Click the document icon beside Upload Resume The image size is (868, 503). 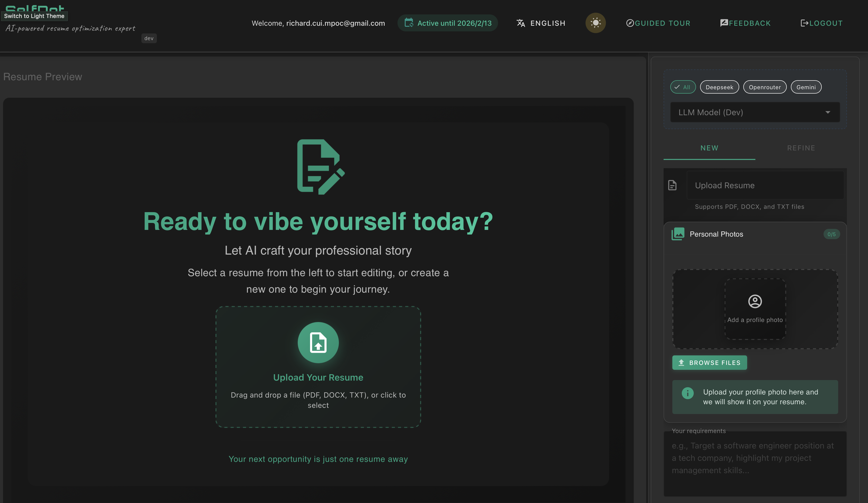672,185
